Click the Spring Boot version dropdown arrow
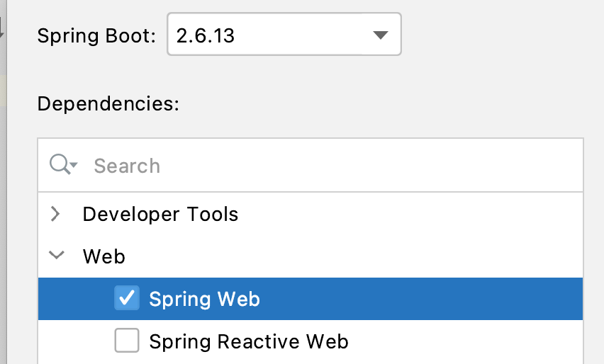Screen dimensions: 604x364 (380, 35)
